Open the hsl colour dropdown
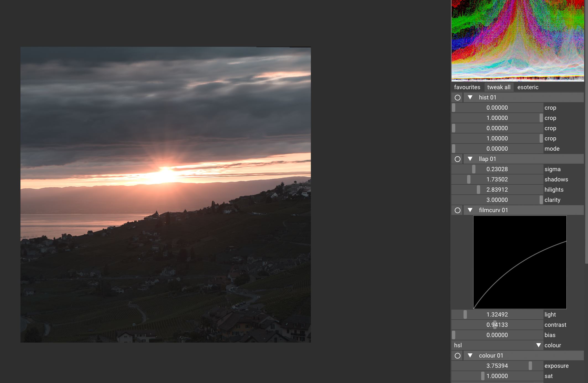Screen dimensions: 588x383 point(497,345)
